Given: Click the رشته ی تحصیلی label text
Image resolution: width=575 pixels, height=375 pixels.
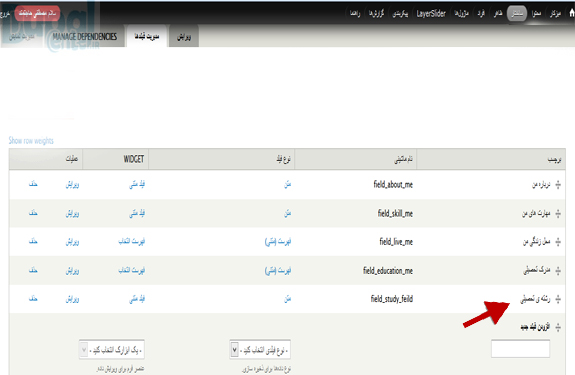Looking at the screenshot, I should [535, 299].
